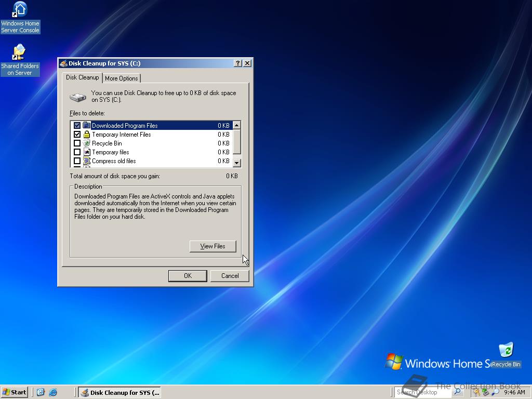Confirm cleanup with OK button

coord(188,276)
